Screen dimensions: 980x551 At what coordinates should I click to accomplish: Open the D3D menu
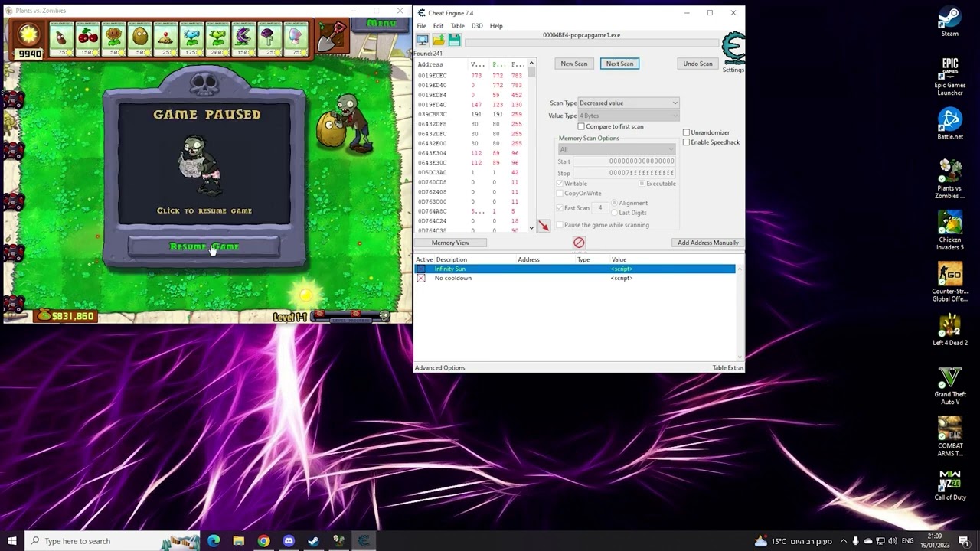pos(477,26)
